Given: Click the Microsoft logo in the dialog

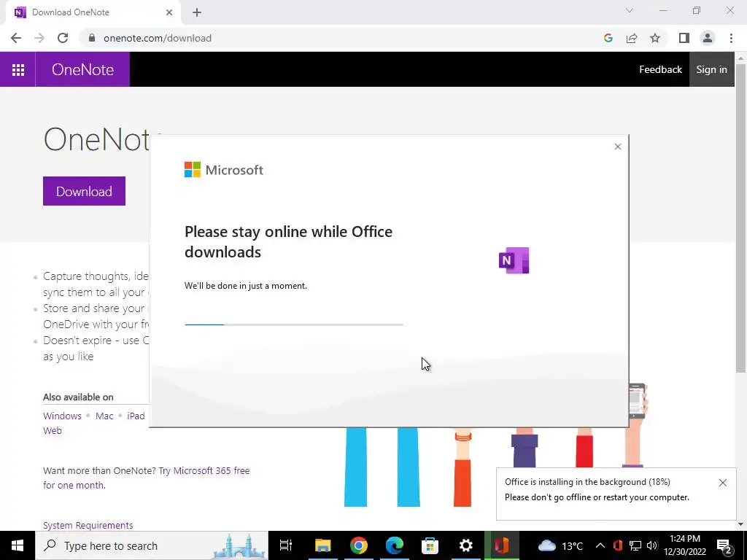Looking at the screenshot, I should coord(223,169).
